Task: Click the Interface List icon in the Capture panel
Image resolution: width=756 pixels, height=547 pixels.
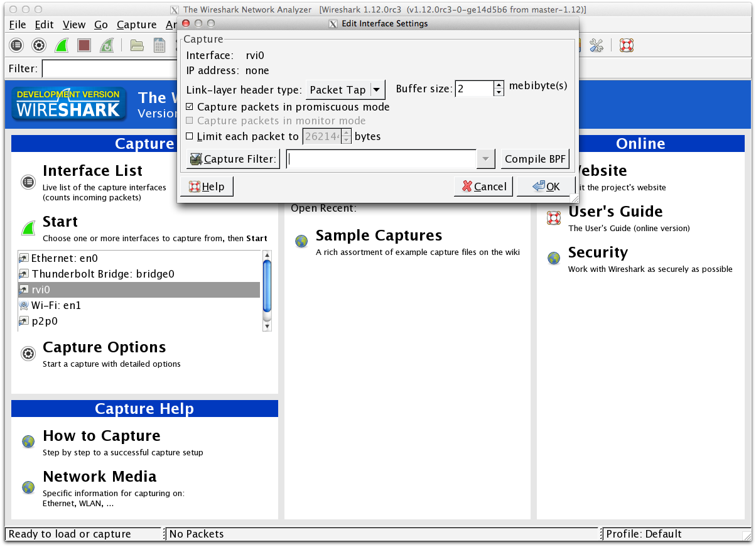Action: pos(28,182)
